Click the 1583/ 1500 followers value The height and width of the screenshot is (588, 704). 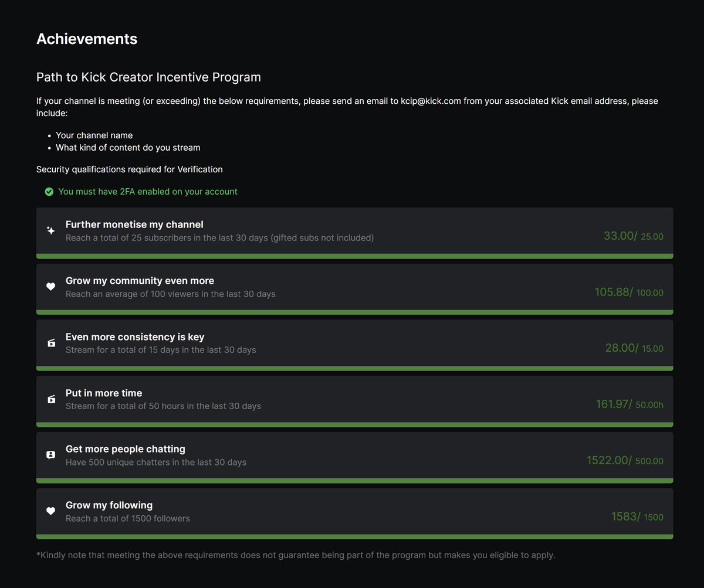coord(638,517)
